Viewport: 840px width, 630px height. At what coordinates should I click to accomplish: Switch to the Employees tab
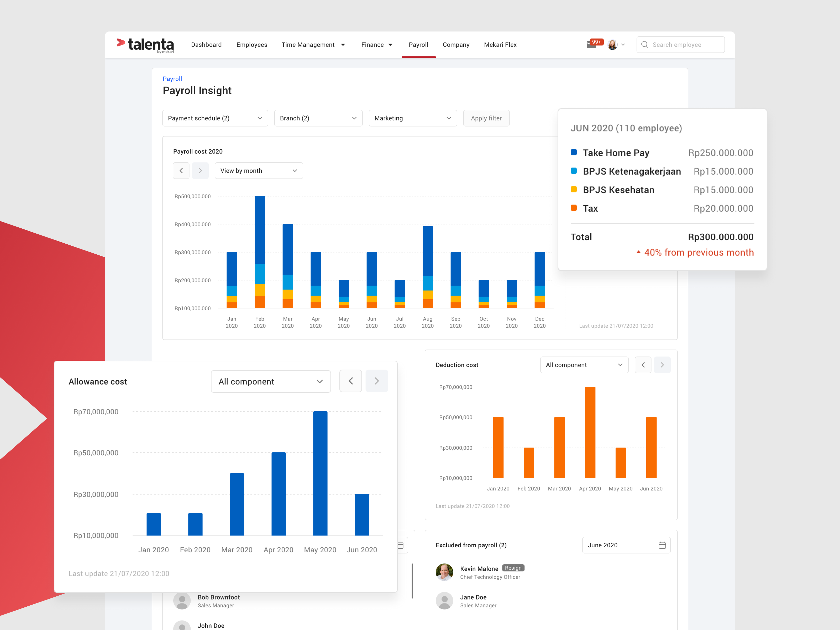pos(251,45)
